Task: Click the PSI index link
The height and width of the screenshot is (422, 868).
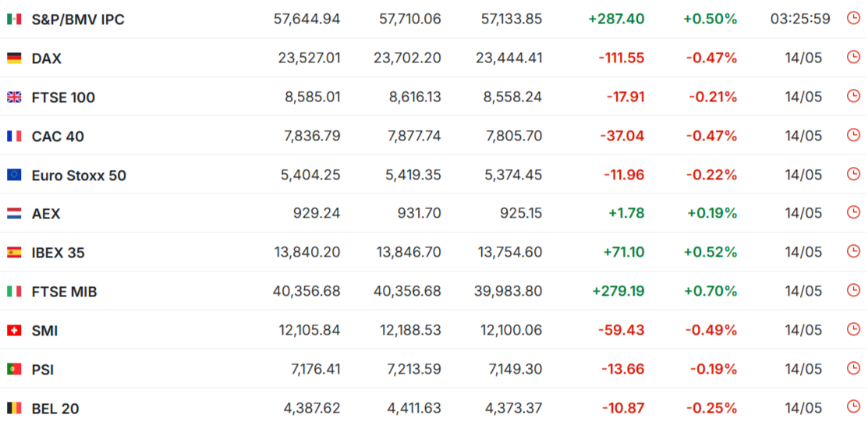Action: [43, 370]
